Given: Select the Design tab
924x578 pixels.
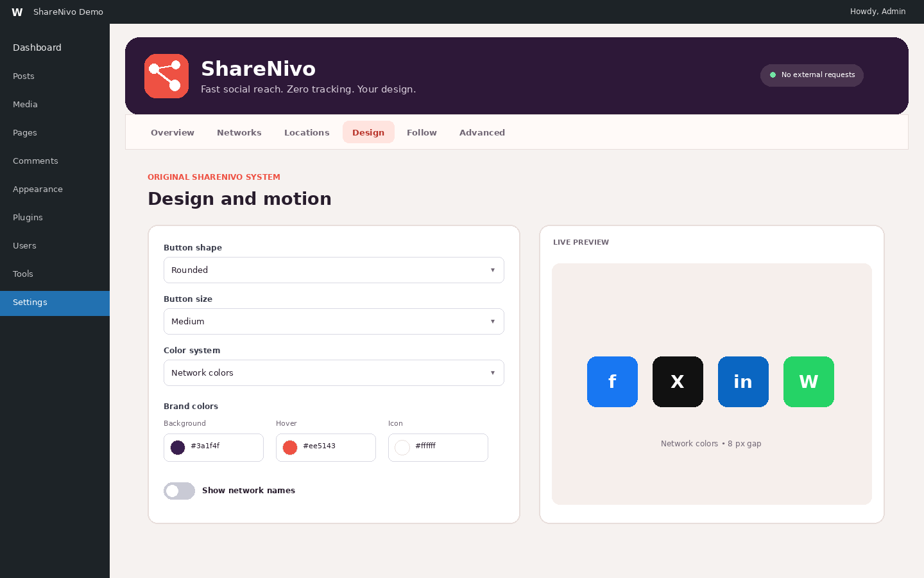Looking at the screenshot, I should [x=368, y=132].
